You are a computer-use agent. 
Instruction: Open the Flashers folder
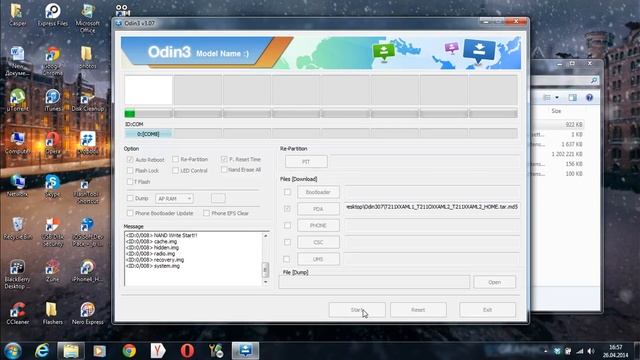53,313
